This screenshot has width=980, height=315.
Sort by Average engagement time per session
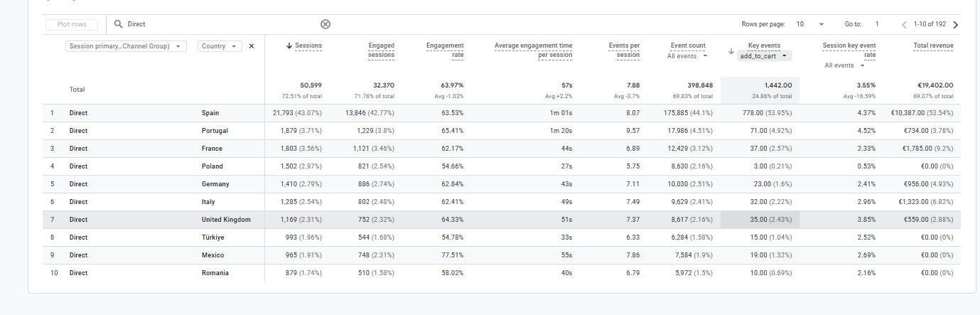coord(534,50)
